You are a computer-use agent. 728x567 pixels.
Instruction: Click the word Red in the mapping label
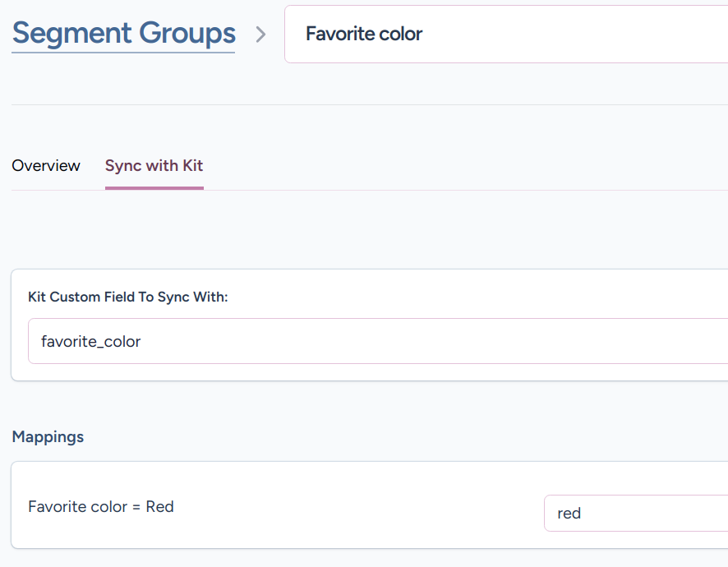click(159, 507)
